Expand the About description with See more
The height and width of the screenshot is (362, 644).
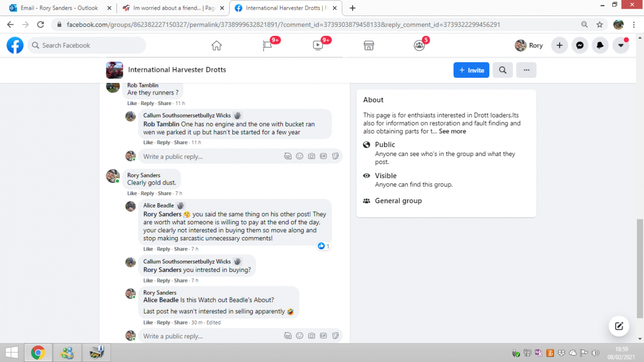pyautogui.click(x=452, y=131)
